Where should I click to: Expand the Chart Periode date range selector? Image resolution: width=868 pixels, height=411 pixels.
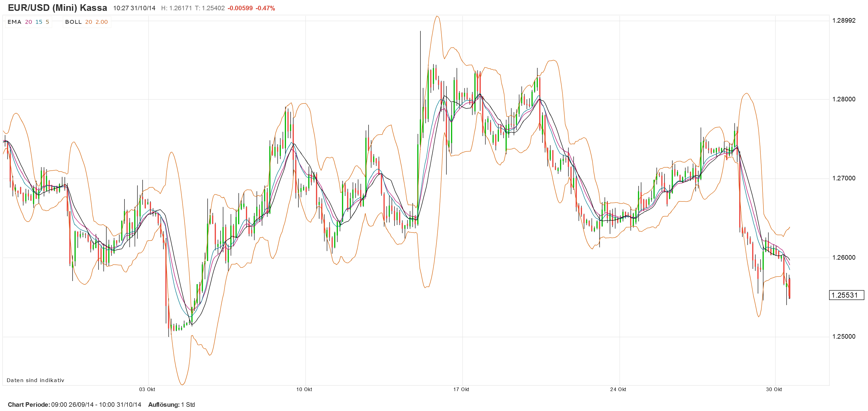[x=95, y=405]
